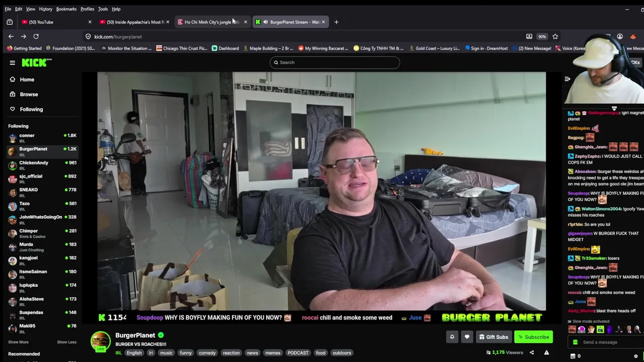Viewport: 644px width, 362px height.
Task: Open the channel shop icon below chat
Action: click(x=573, y=356)
